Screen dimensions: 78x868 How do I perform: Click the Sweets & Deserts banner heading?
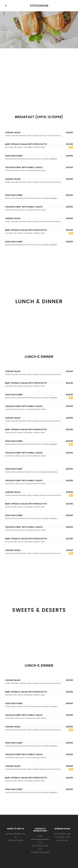[x=39, y=610]
